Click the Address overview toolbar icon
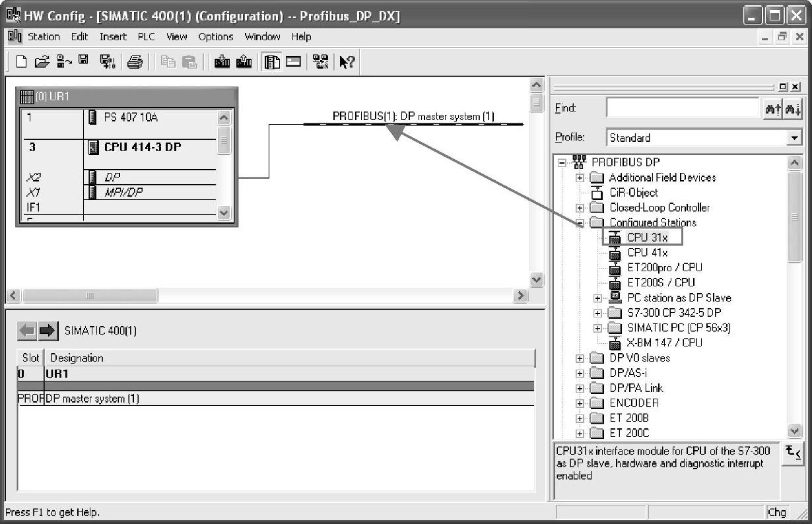 click(x=293, y=62)
